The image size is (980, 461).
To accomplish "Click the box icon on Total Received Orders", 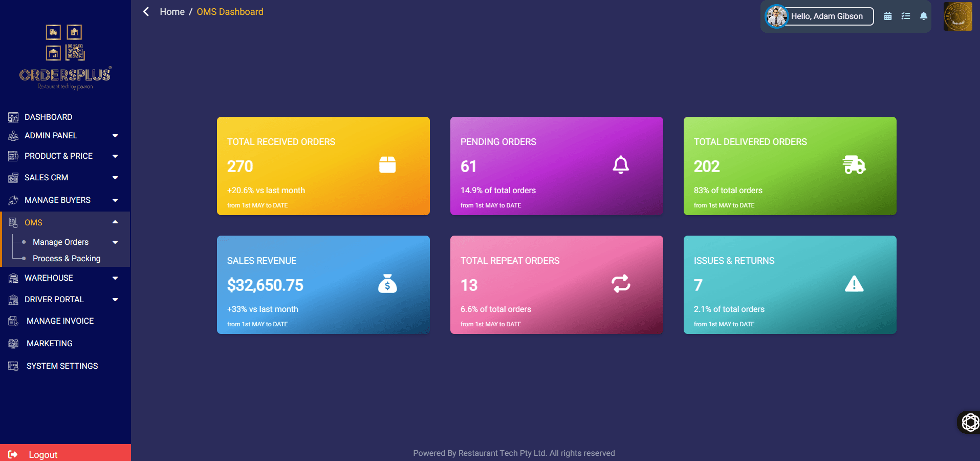I will click(387, 165).
